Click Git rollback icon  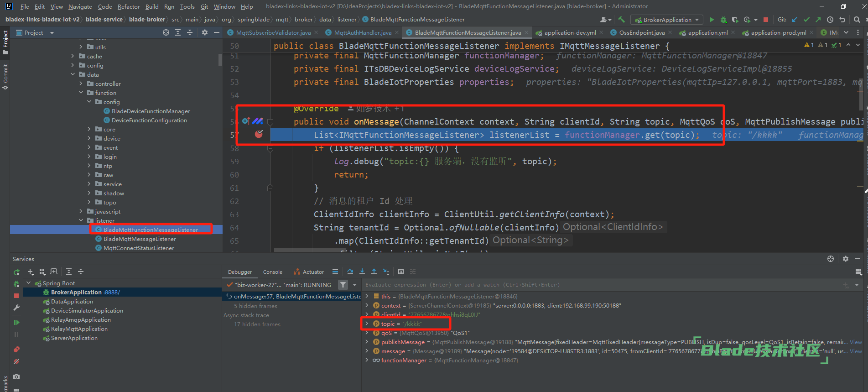[x=842, y=20]
